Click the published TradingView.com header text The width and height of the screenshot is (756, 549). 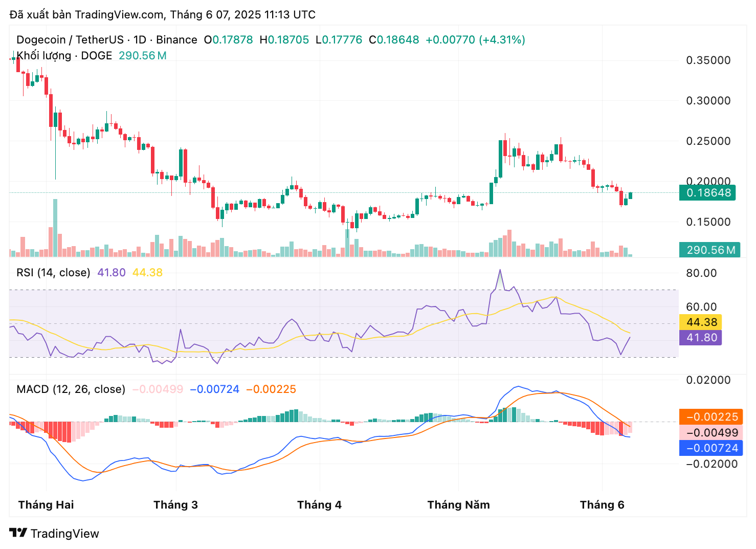[162, 14]
